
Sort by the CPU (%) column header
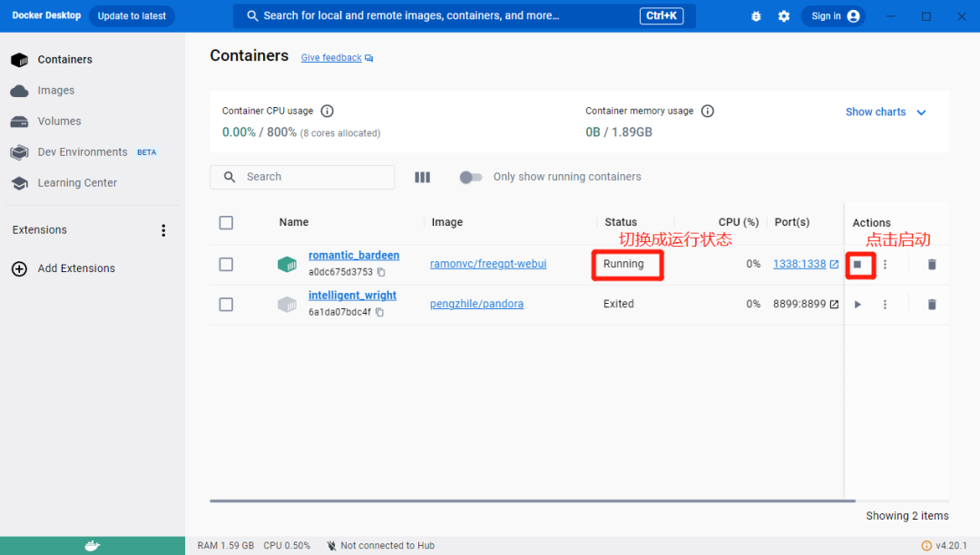click(x=738, y=222)
